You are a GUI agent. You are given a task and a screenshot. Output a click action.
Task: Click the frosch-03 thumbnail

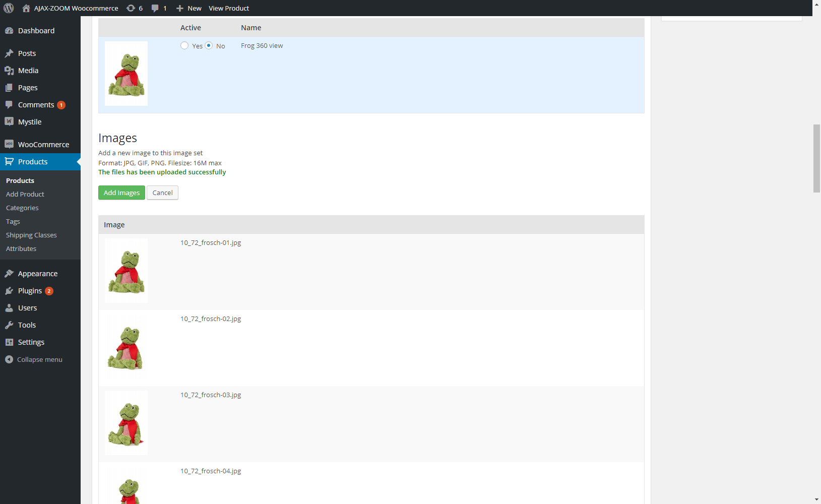[127, 423]
